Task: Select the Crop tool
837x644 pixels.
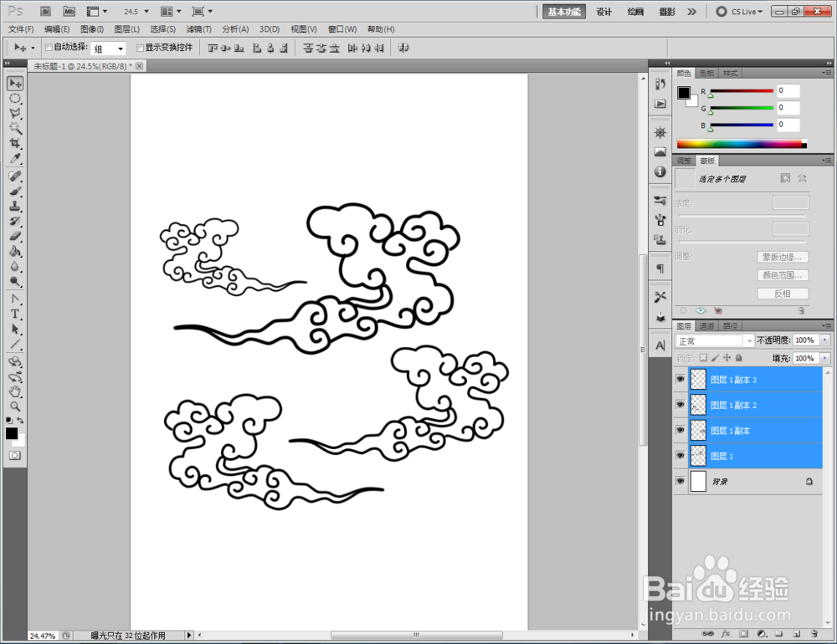Action: (x=15, y=144)
